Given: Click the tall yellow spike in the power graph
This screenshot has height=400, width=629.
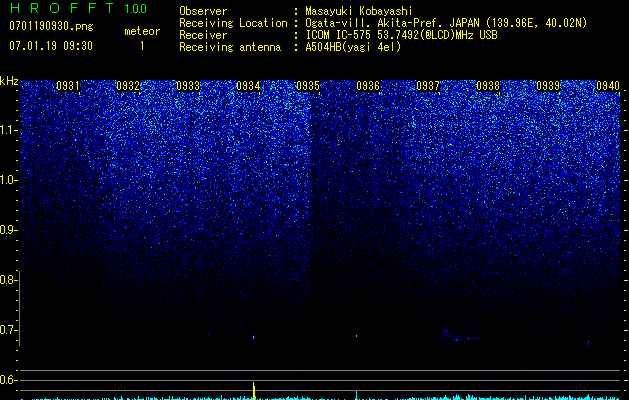Looking at the screenshot, I should 254,391.
